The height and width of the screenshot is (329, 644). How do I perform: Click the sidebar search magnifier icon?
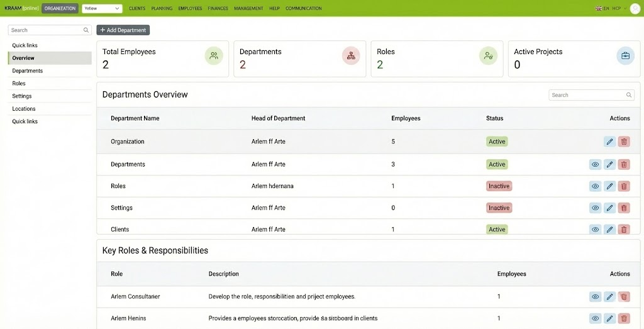tap(86, 30)
